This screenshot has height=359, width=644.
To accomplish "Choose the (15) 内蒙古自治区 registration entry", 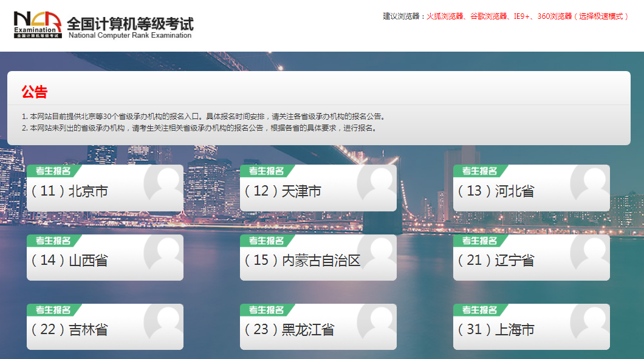I will pos(303,261).
